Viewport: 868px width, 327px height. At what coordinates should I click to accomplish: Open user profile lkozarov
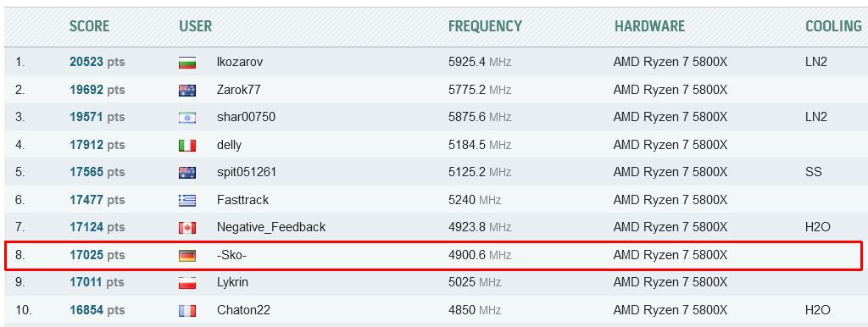click(x=240, y=62)
